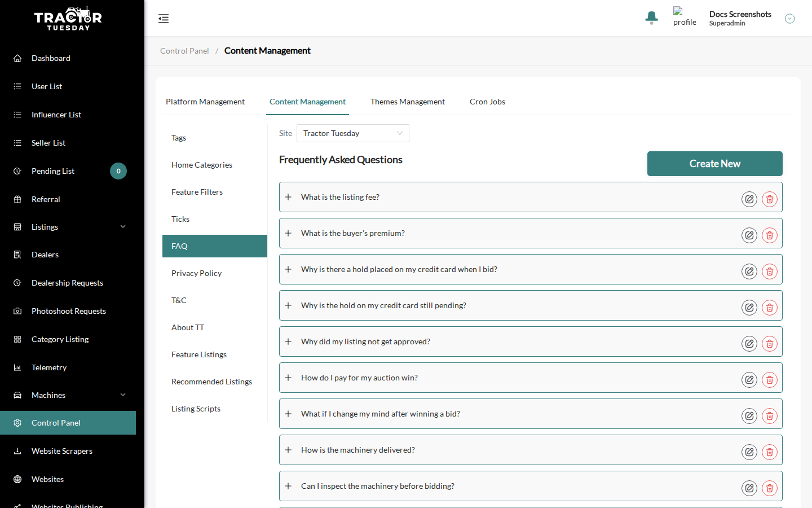Viewport: 812px width, 508px height.
Task: Expand the 'What is the listing fee?' question
Action: click(x=288, y=197)
